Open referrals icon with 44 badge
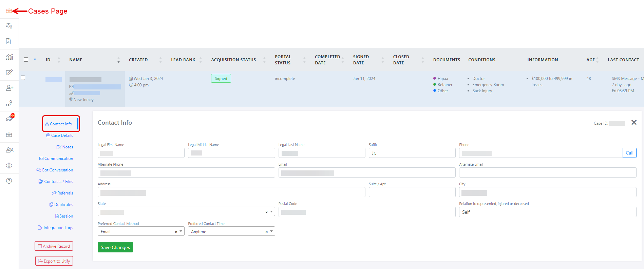Image resolution: width=644 pixels, height=269 pixels. tap(9, 119)
